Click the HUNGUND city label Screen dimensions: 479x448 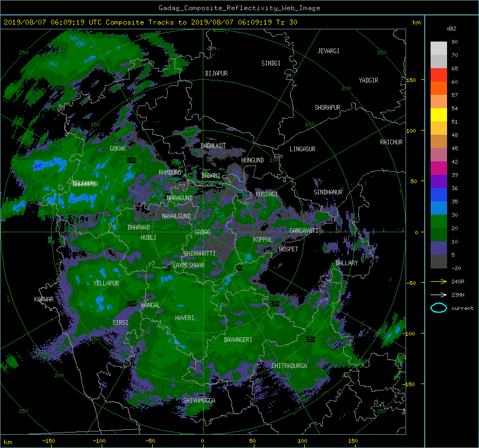click(x=252, y=160)
